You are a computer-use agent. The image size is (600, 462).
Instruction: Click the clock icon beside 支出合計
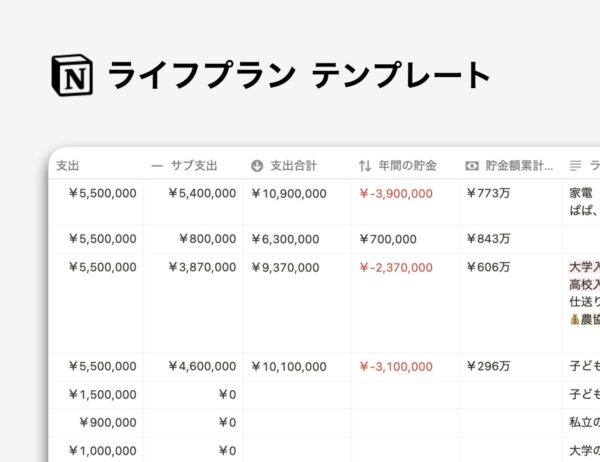(257, 166)
